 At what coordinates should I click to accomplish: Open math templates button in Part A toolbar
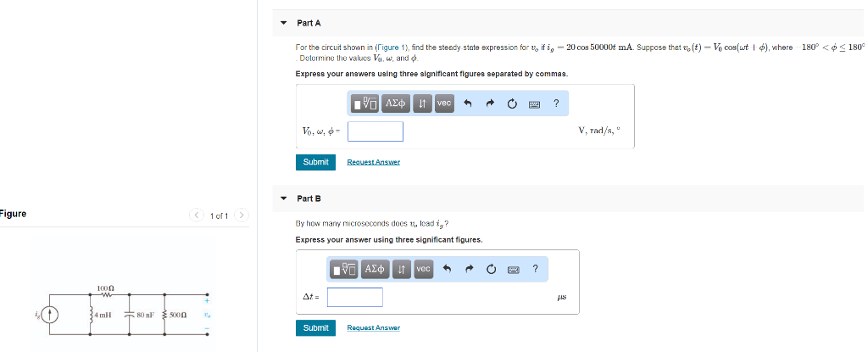pyautogui.click(x=365, y=103)
